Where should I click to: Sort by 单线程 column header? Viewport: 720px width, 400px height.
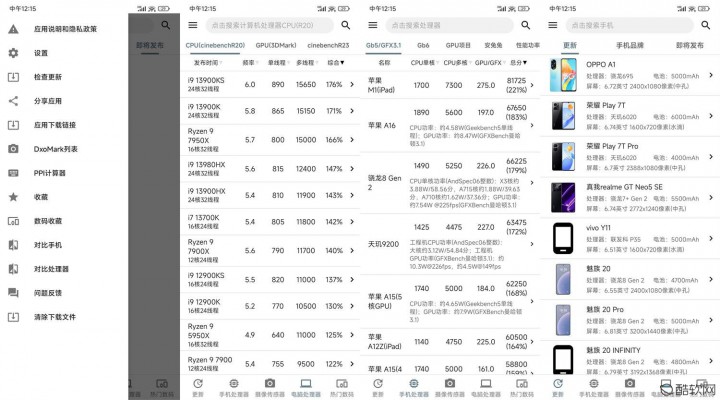click(x=278, y=62)
